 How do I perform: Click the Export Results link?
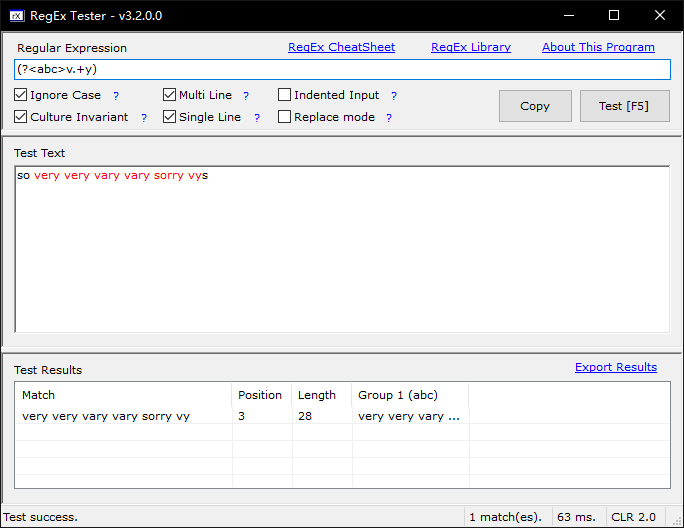tap(615, 367)
